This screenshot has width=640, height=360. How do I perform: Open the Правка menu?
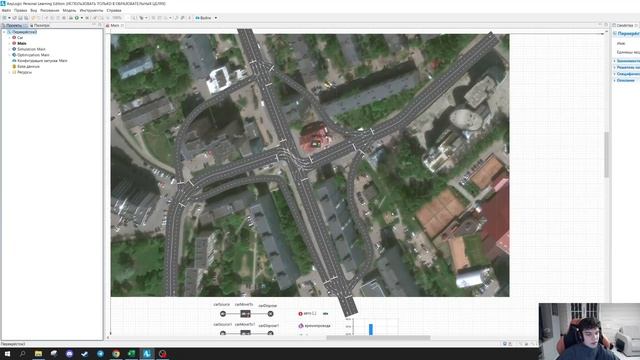click(x=20, y=10)
